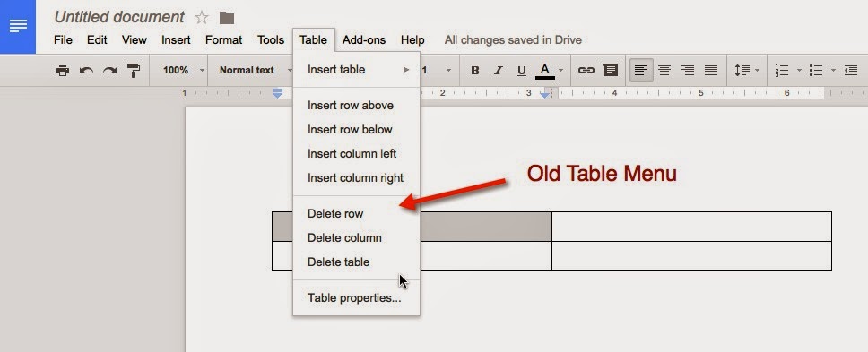
Task: Open the Help menu
Action: click(412, 39)
